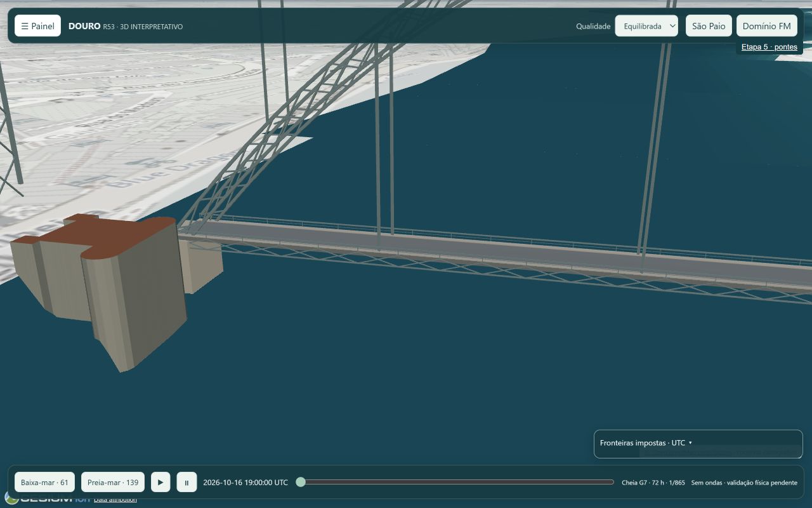812x508 pixels.
Task: Click the R53 · 3D INTERPRETATIVO subtitle
Action: [x=143, y=27]
